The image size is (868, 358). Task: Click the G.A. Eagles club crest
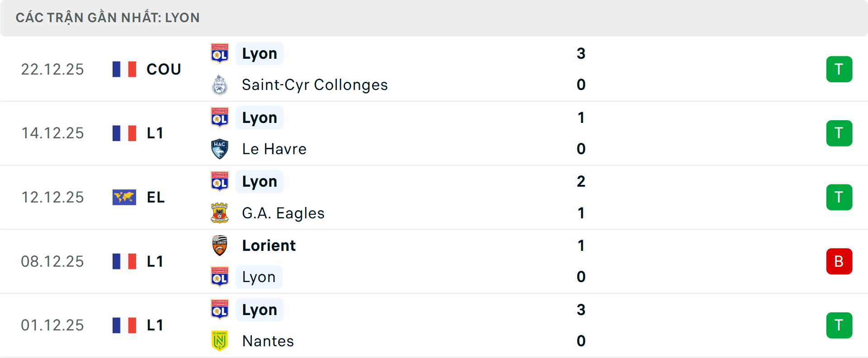tap(220, 213)
